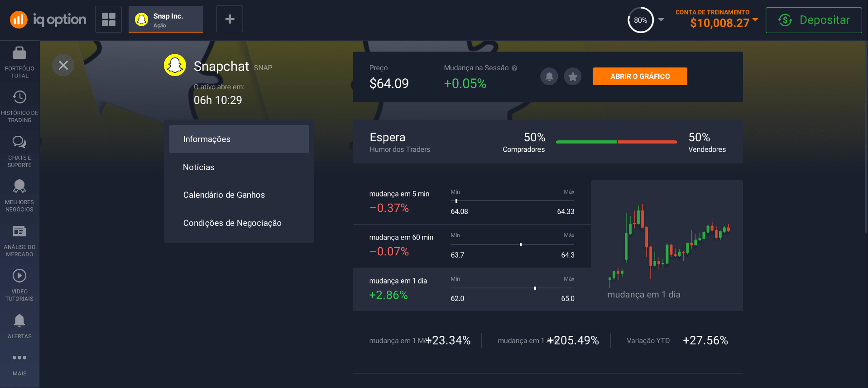Screen dimensions: 868x388
Task: Open the training account balance dropdown
Action: [717, 19]
